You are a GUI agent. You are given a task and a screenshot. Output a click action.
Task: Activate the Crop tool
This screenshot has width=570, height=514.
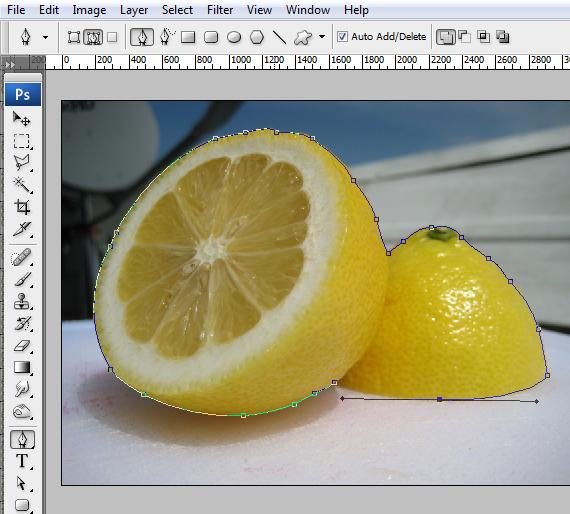tap(22, 207)
